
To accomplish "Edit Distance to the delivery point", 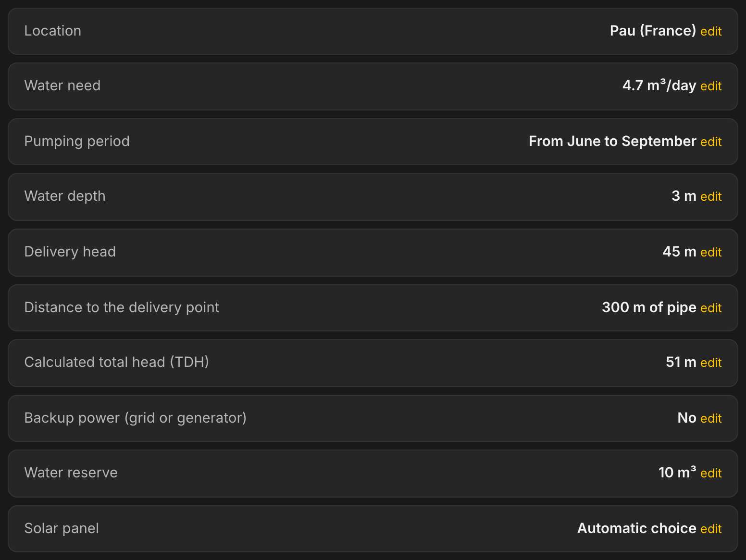I will tap(711, 308).
